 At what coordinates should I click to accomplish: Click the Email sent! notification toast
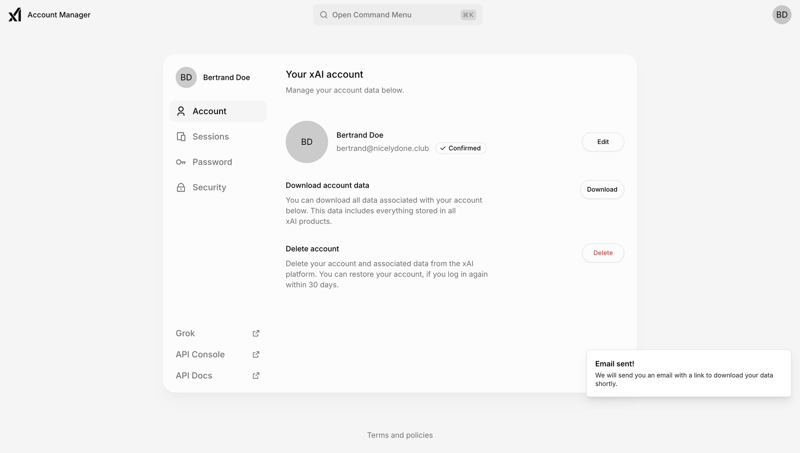pyautogui.click(x=688, y=373)
